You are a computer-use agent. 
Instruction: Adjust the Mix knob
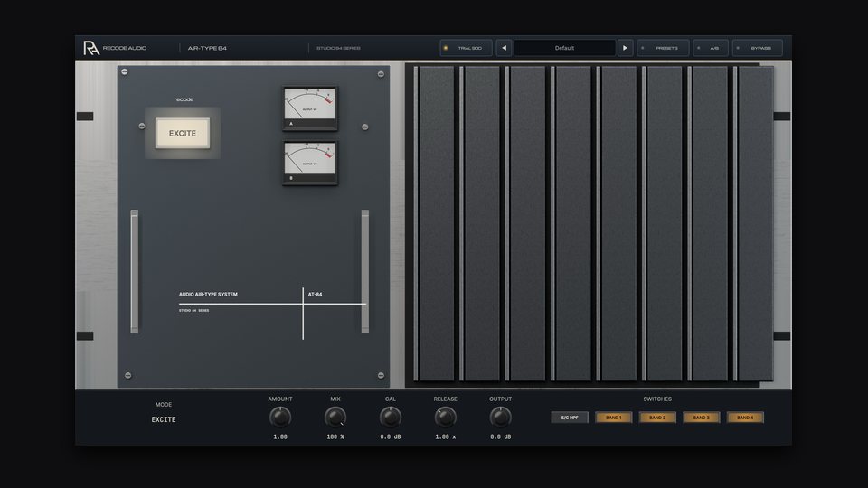click(x=335, y=418)
